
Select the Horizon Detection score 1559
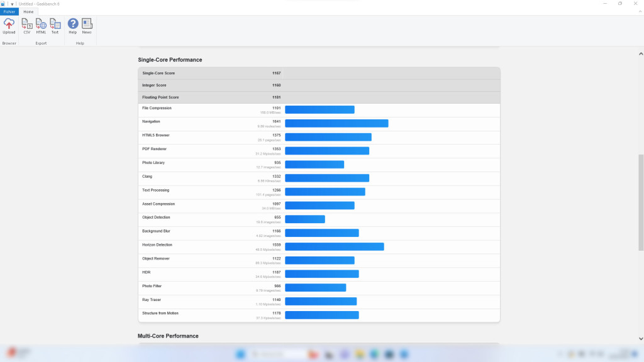pos(277,245)
